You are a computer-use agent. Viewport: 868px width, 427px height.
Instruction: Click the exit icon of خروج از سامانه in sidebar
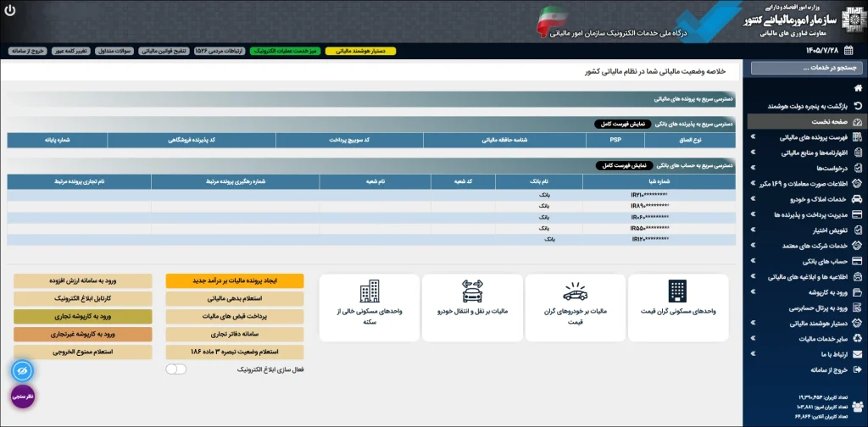click(858, 369)
